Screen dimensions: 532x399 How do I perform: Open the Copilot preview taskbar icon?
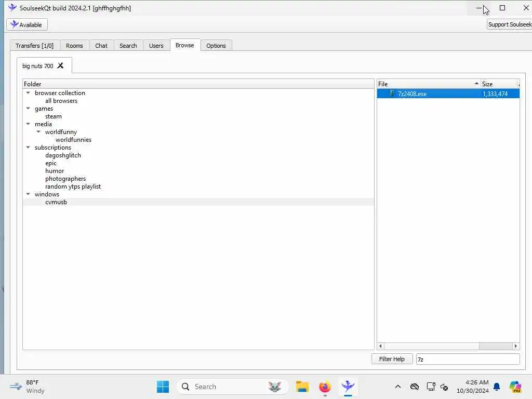coord(515,387)
